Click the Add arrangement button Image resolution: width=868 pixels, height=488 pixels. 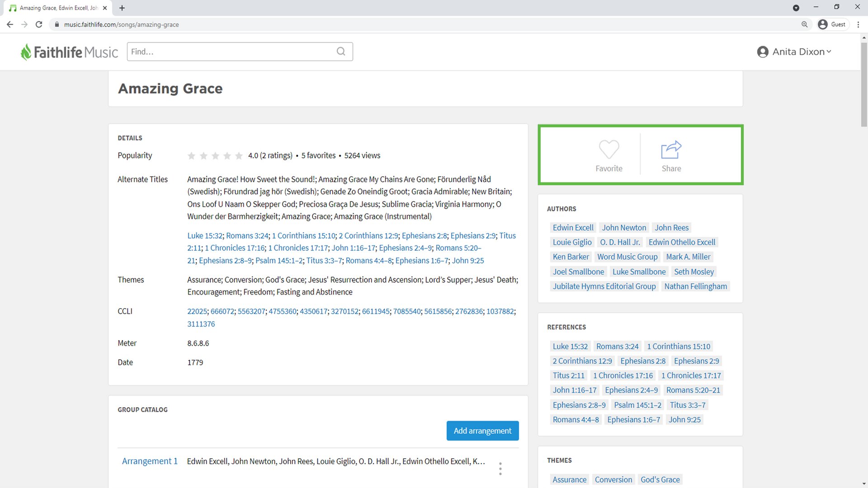[482, 431]
